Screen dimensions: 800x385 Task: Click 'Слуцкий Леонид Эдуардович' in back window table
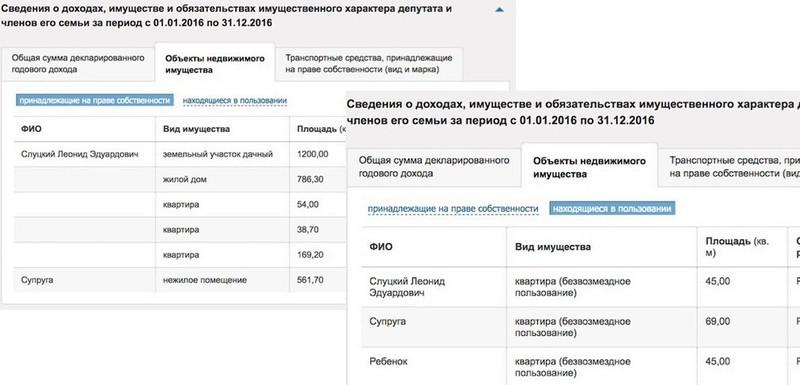pos(80,154)
